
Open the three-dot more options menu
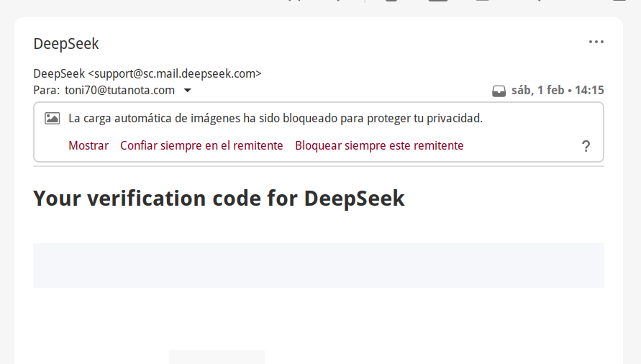[x=596, y=42]
